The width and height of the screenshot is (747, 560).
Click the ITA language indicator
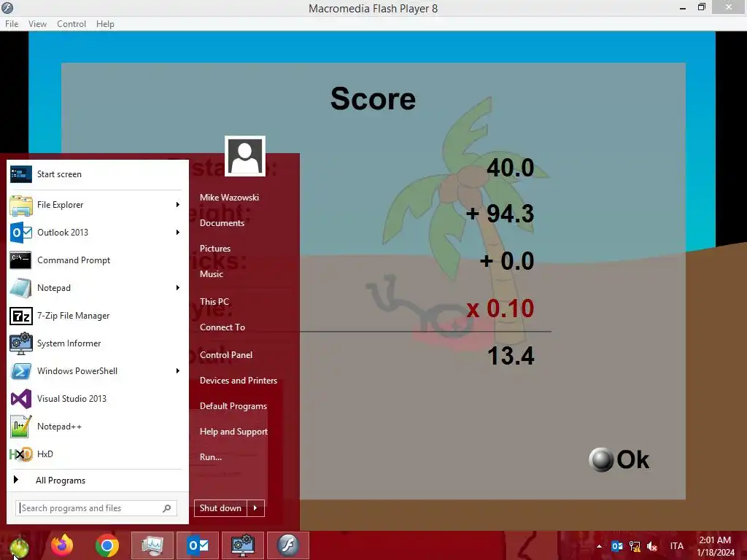coord(677,546)
